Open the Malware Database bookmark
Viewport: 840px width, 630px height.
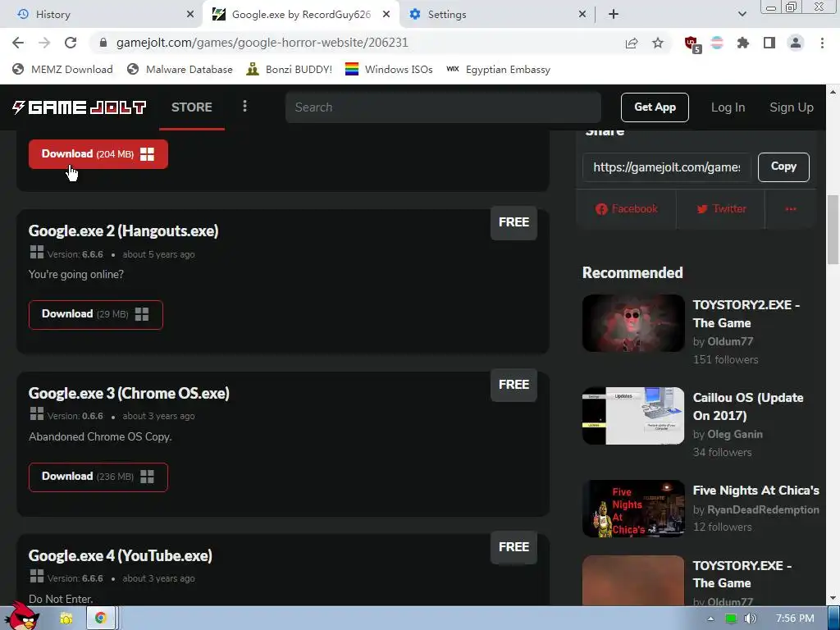180,69
